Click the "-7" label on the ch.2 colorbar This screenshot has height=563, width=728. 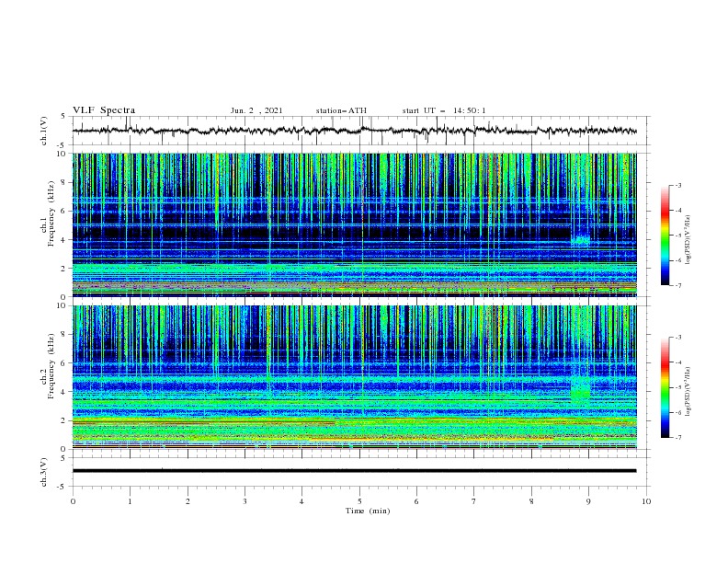click(677, 437)
